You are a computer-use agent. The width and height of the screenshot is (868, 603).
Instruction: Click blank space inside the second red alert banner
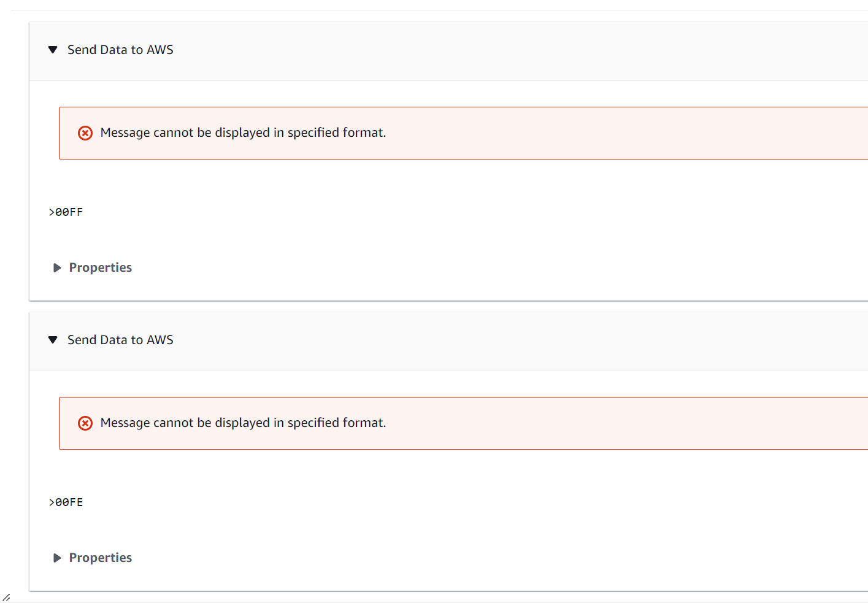613,423
